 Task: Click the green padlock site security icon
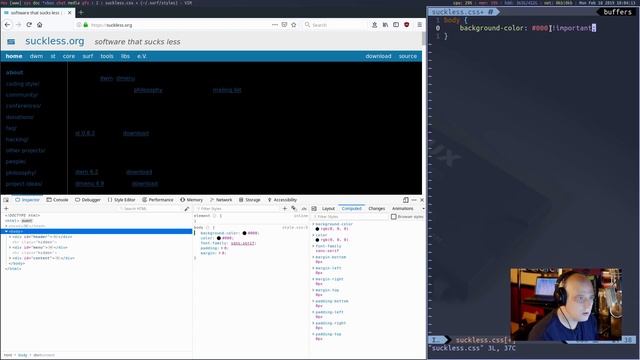pyautogui.click(x=86, y=25)
